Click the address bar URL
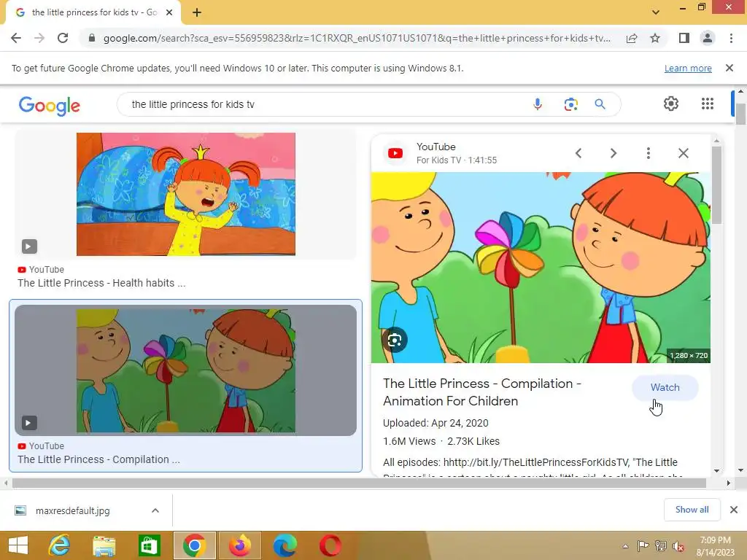The width and height of the screenshot is (747, 560). coord(356,38)
